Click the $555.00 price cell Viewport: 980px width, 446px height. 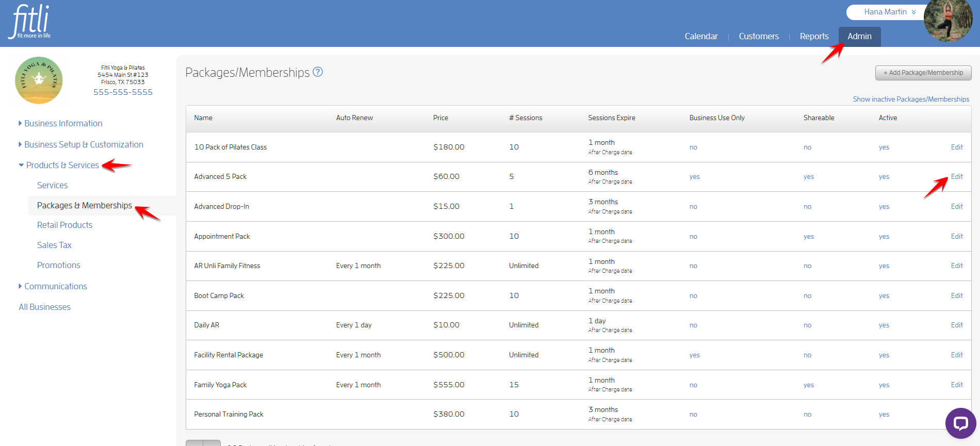449,385
